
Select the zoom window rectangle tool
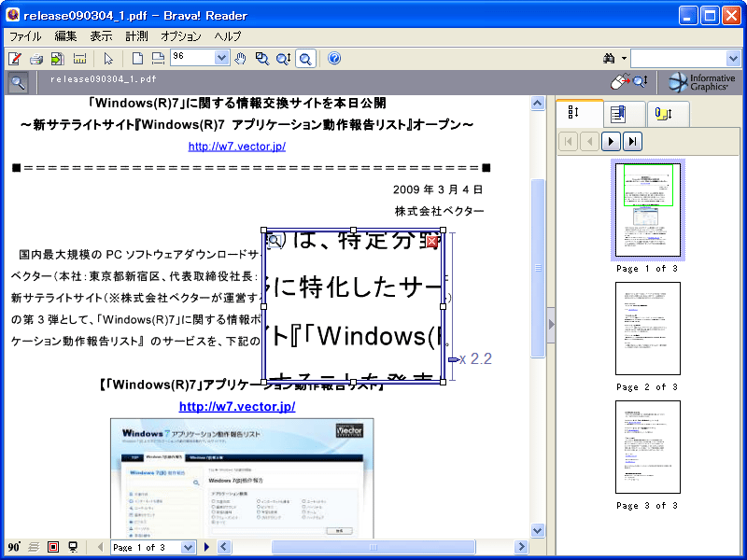(262, 59)
